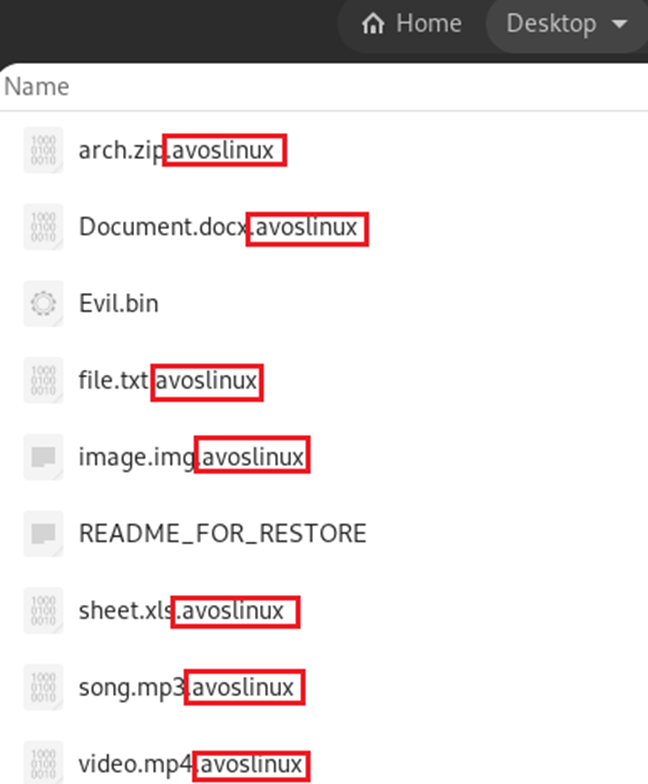Select the sheet.xls.avoslinux file icon

point(43,610)
